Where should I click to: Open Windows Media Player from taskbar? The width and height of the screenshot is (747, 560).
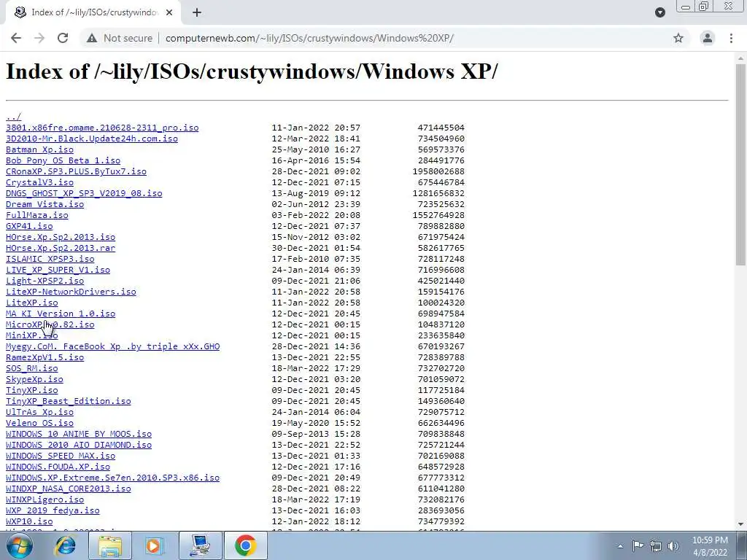click(x=153, y=546)
